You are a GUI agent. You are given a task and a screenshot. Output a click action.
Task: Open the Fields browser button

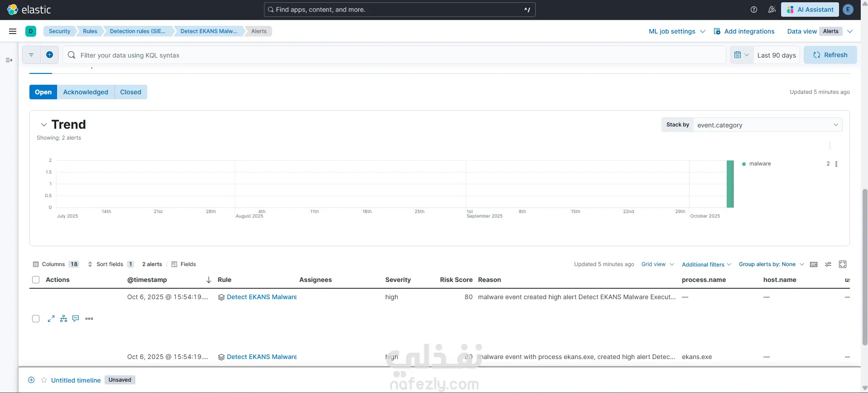pyautogui.click(x=183, y=264)
